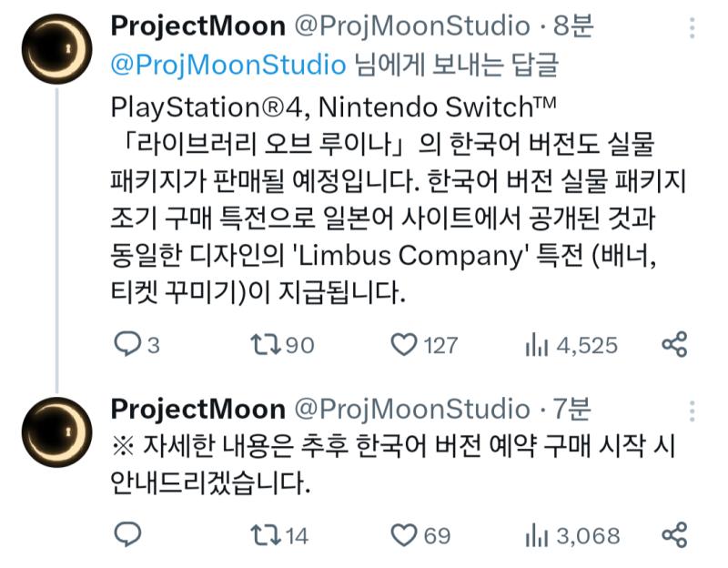This screenshot has width=728, height=568.
Task: Open the second tweet's ProjectMoon avatar
Action: 57,432
